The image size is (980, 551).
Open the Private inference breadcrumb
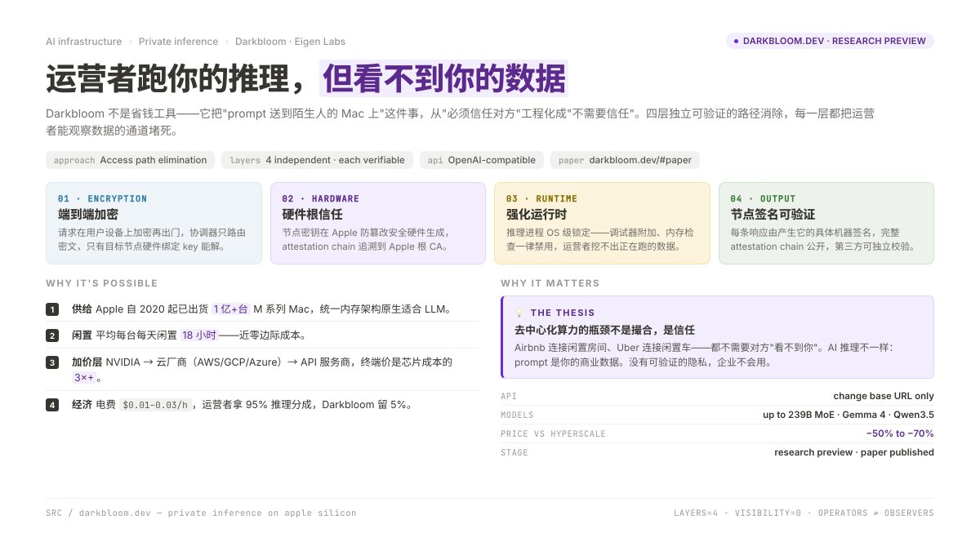tap(178, 42)
